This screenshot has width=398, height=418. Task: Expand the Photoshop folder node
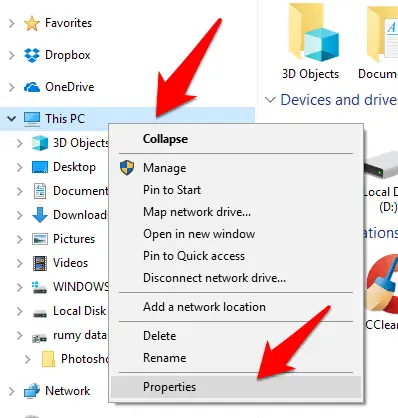(x=28, y=359)
